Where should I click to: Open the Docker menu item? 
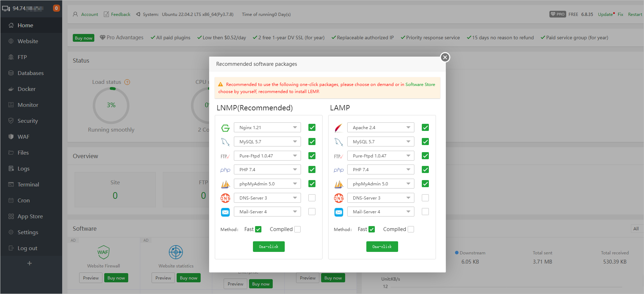(31, 89)
